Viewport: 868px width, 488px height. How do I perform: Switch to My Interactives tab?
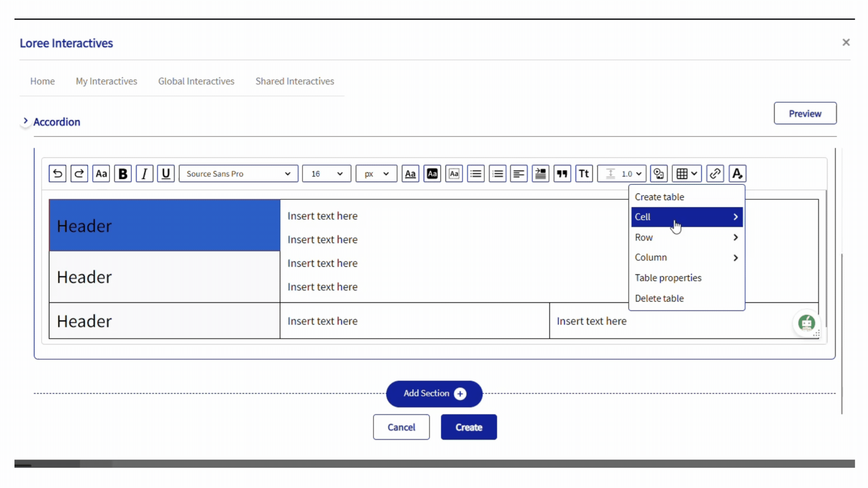[x=106, y=81]
